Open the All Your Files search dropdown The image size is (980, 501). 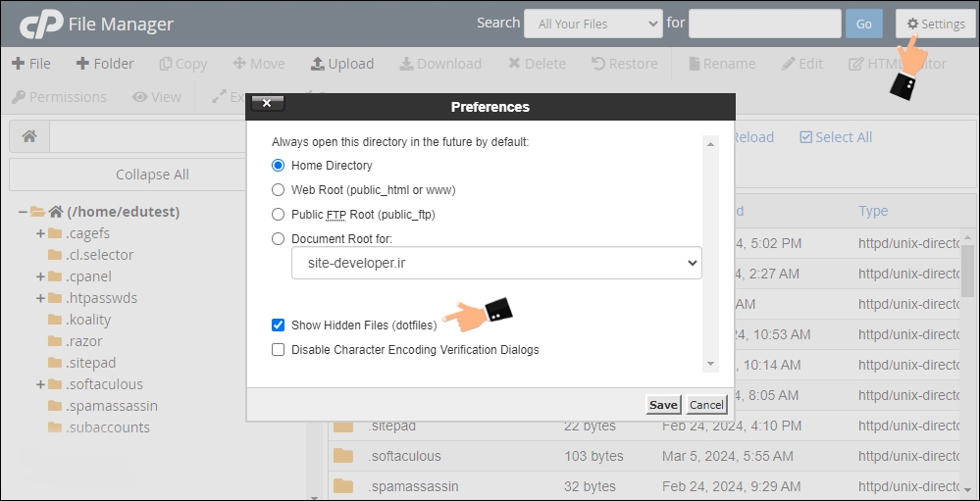tap(593, 24)
